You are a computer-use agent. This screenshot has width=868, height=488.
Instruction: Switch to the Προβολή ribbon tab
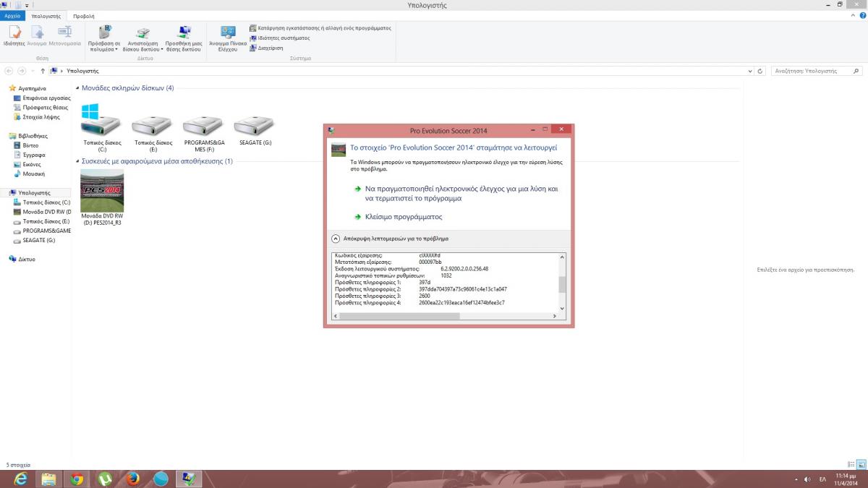(x=83, y=15)
